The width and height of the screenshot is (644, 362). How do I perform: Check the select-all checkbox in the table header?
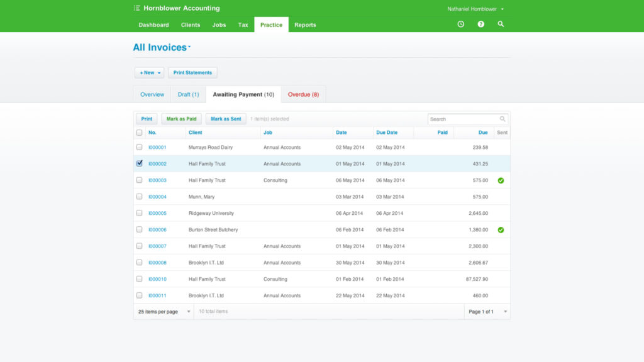click(x=139, y=132)
